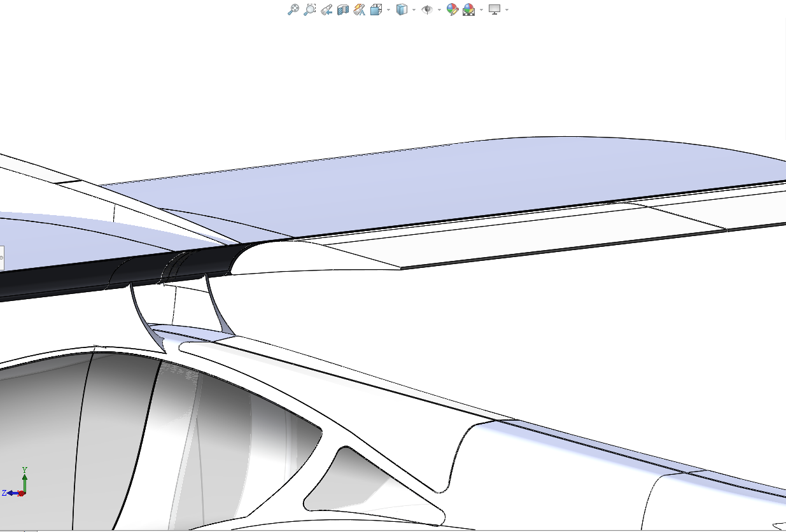Click the View Orientation cube icon
This screenshot has width=786, height=532.
[376, 10]
